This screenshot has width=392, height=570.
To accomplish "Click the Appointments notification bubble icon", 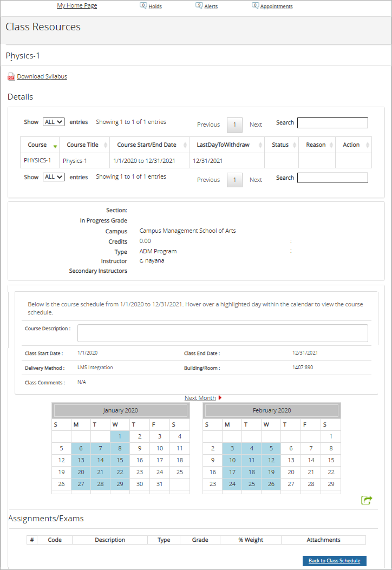I will click(255, 5).
